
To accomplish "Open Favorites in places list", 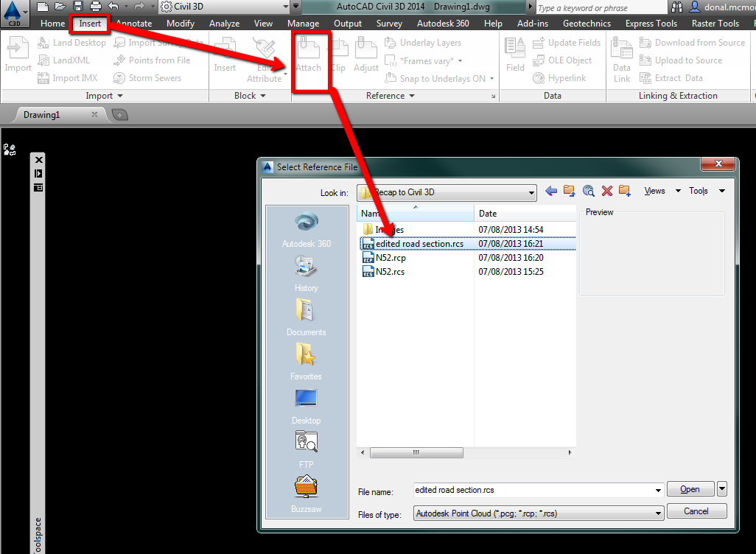I will [307, 362].
